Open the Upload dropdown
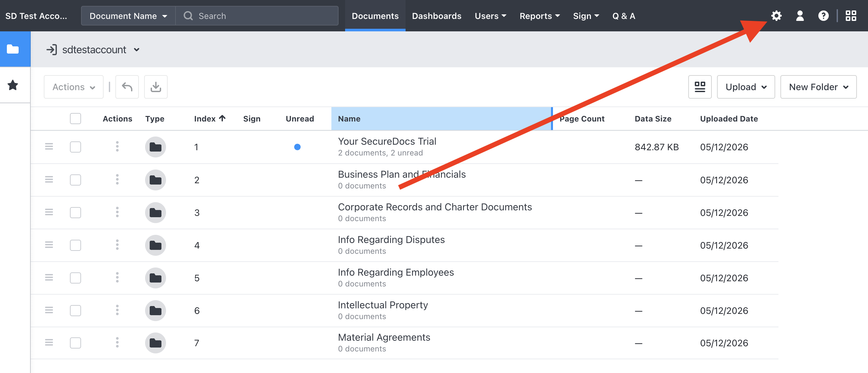This screenshot has width=868, height=373. coord(746,87)
